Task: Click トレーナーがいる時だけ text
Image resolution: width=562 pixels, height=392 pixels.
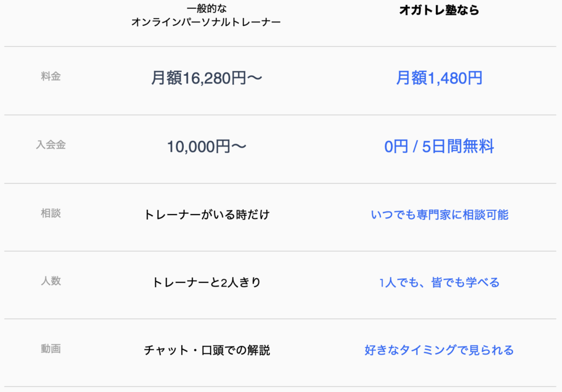Action: (206, 215)
